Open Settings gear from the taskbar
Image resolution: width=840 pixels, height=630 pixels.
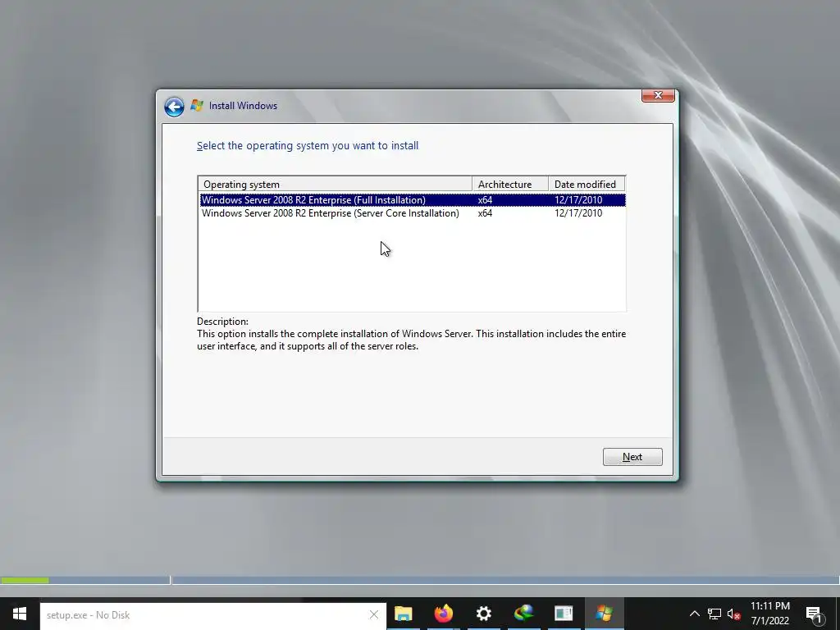coord(484,614)
